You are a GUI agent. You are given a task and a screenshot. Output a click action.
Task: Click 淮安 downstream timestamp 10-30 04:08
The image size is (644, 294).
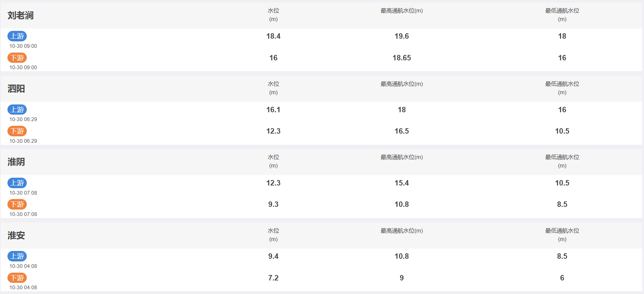click(x=23, y=288)
